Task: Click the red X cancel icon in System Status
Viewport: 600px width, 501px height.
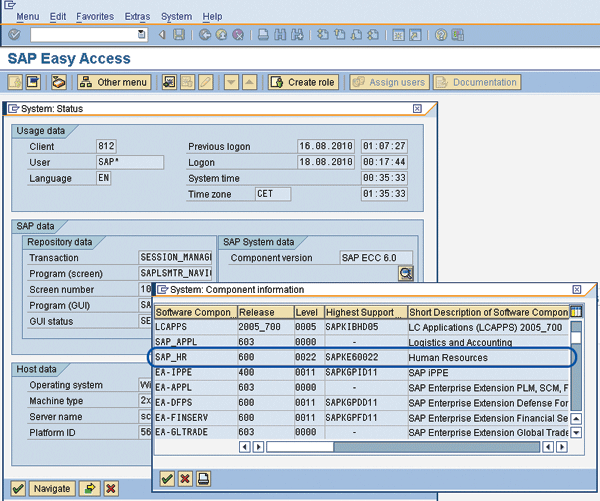Action: 111,488
